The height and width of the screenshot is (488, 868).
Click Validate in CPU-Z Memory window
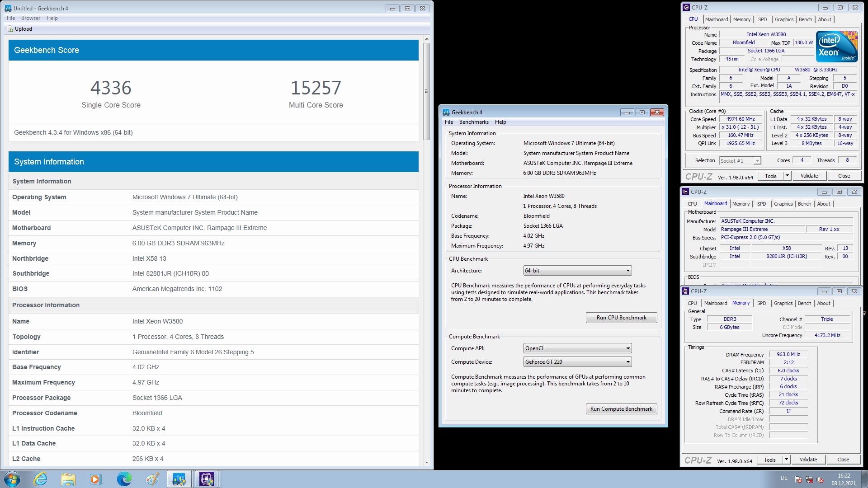point(808,460)
